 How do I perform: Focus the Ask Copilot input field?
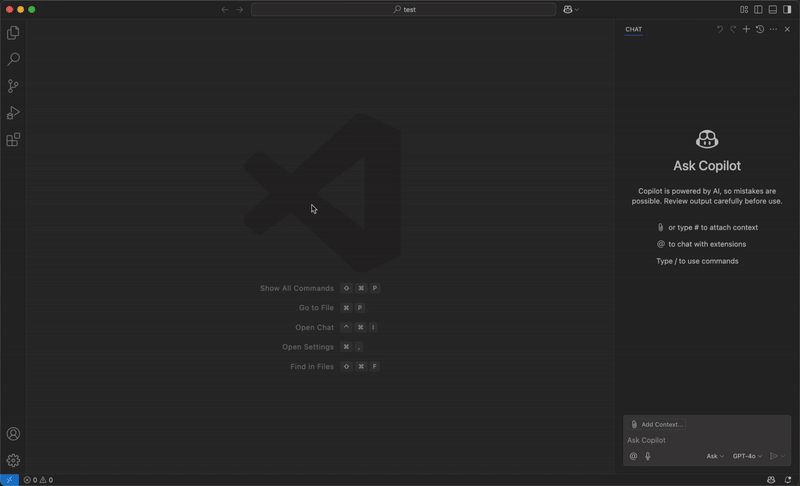point(707,440)
